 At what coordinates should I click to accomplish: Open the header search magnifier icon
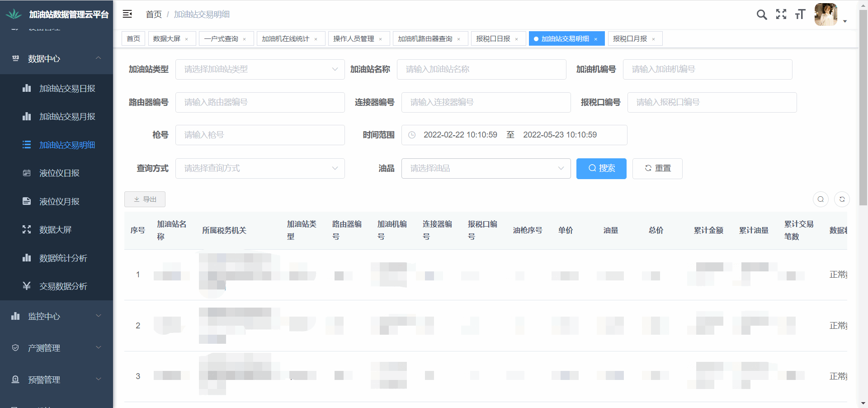tap(761, 14)
